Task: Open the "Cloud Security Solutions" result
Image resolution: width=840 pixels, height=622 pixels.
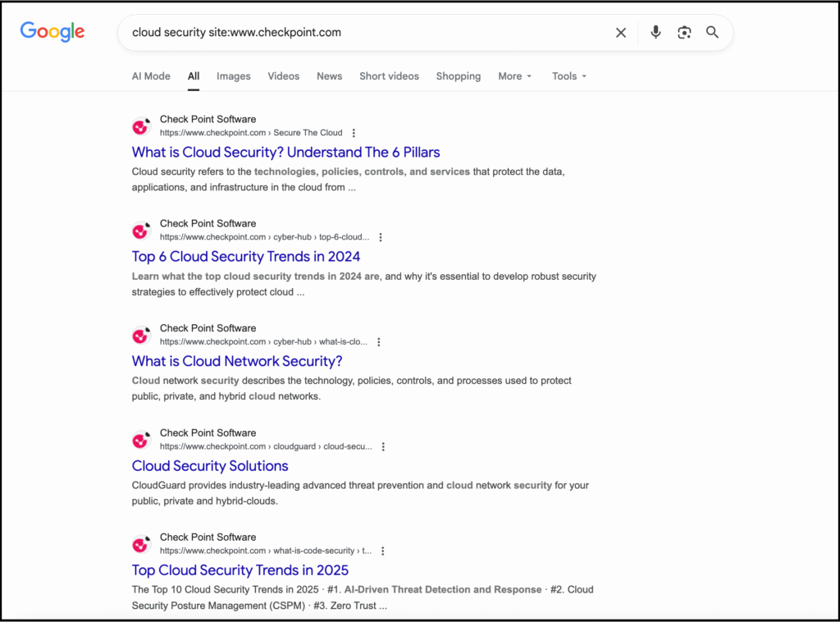Action: point(210,466)
